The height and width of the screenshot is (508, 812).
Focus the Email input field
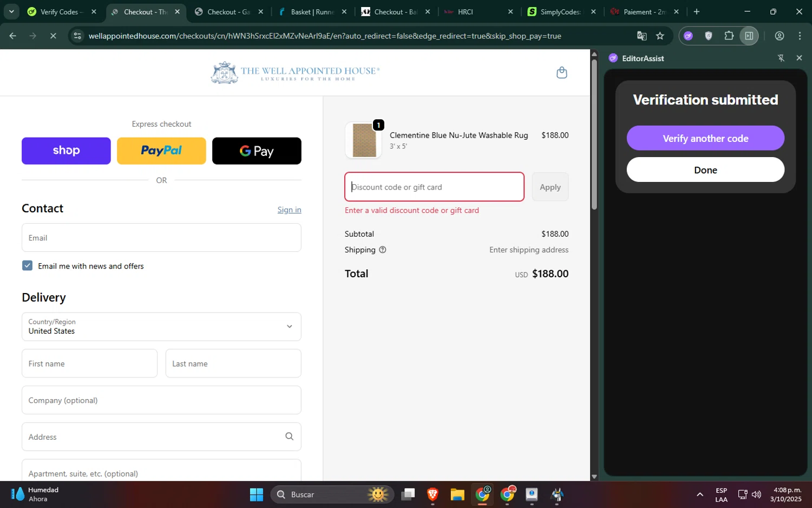click(161, 238)
